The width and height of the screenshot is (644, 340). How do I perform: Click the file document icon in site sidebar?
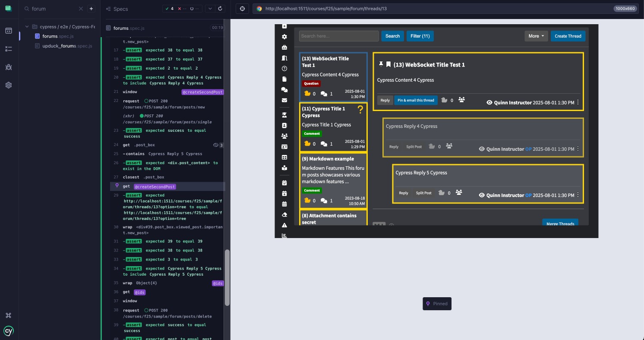284,79
